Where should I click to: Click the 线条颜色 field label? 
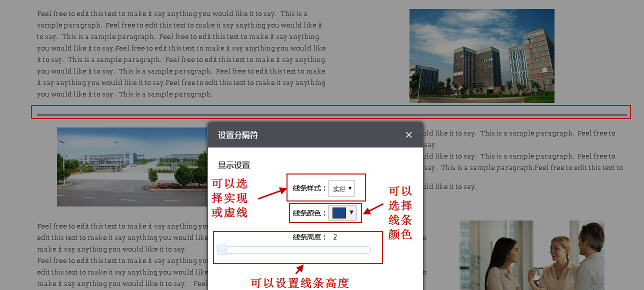point(307,213)
